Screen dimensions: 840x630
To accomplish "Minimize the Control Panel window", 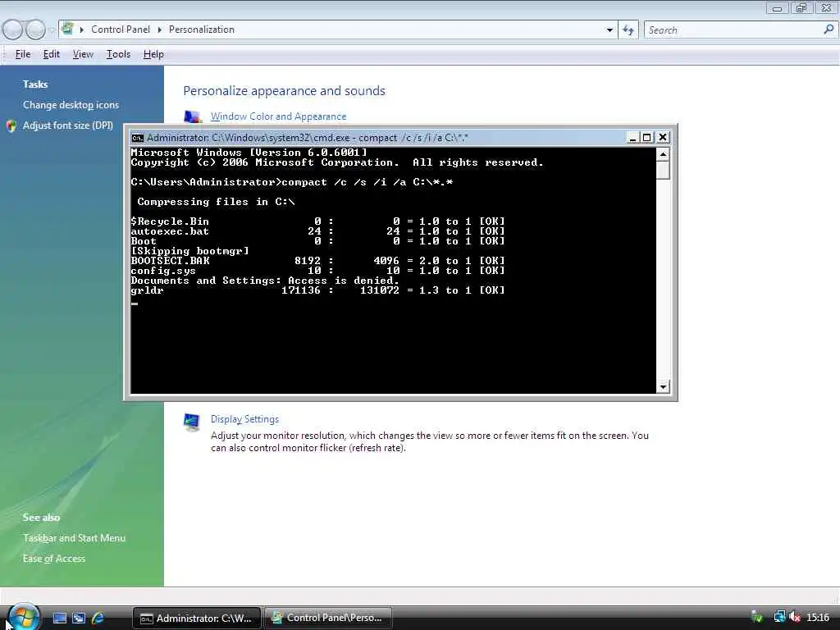I will 778,7.
